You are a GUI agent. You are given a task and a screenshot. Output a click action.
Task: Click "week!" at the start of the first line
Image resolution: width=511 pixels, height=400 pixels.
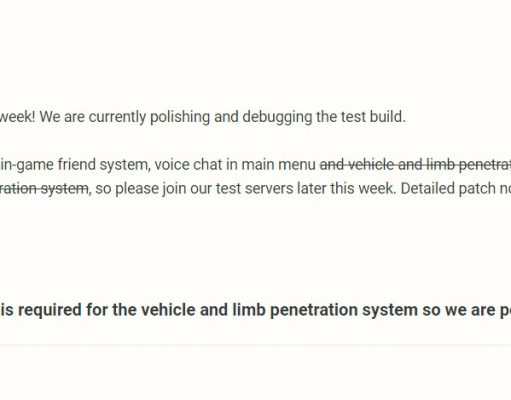click(17, 117)
